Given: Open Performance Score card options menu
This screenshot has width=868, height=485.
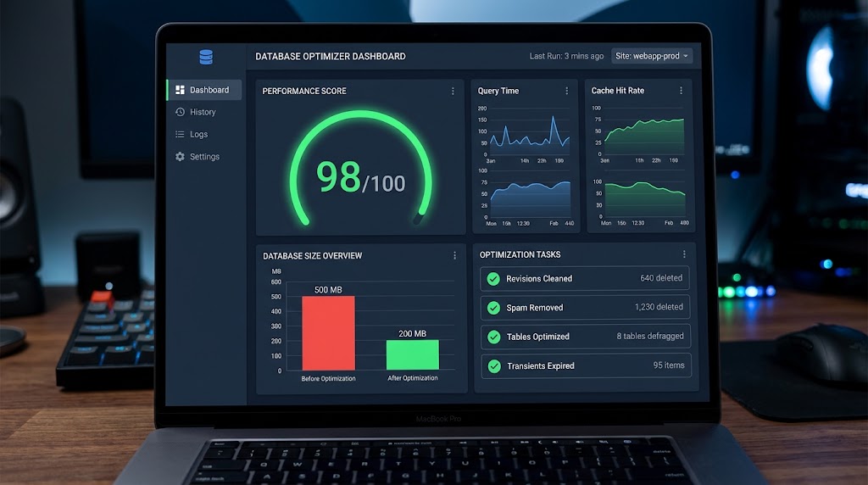Looking at the screenshot, I should tap(453, 91).
